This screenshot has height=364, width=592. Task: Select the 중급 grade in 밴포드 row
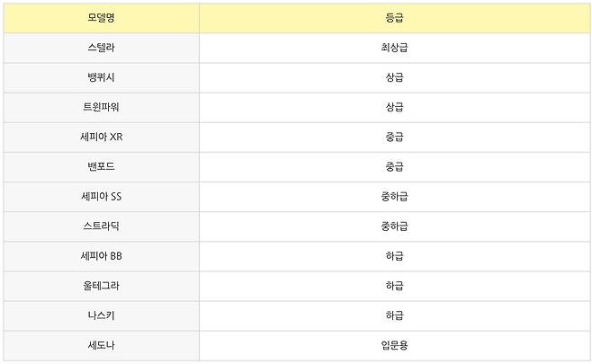[x=394, y=166]
